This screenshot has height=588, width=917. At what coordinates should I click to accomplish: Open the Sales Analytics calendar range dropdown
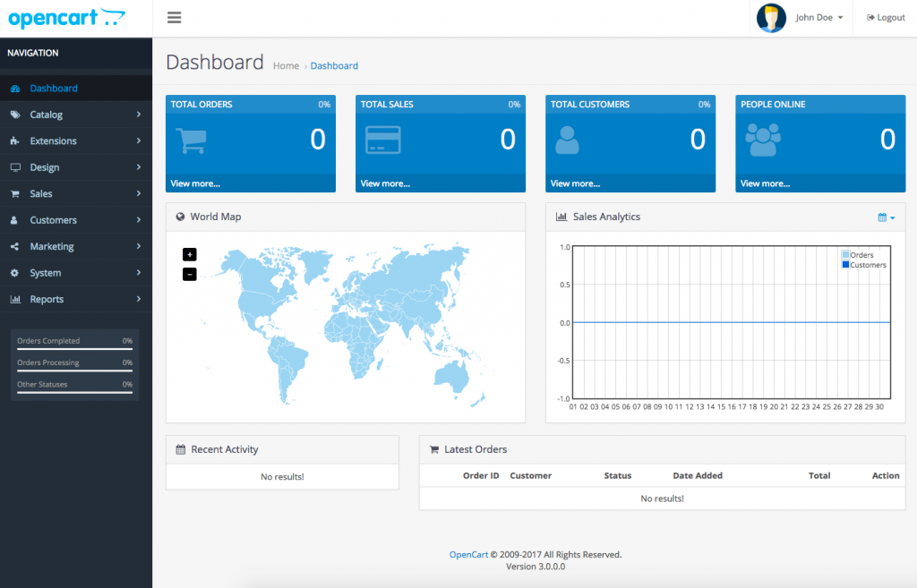[x=886, y=217]
